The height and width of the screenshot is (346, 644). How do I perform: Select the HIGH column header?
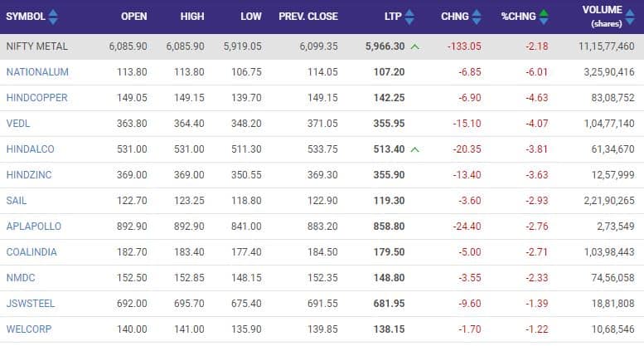pos(192,16)
